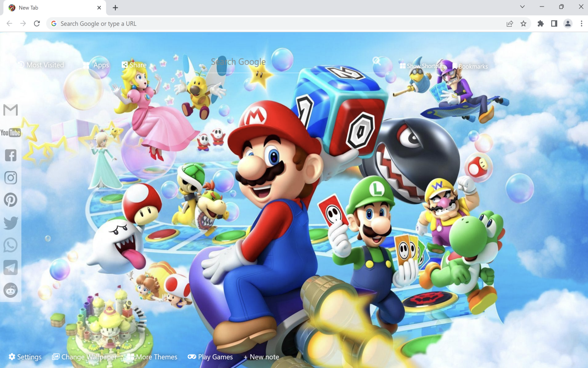Add a note with + New note
The image size is (588, 368).
(261, 357)
